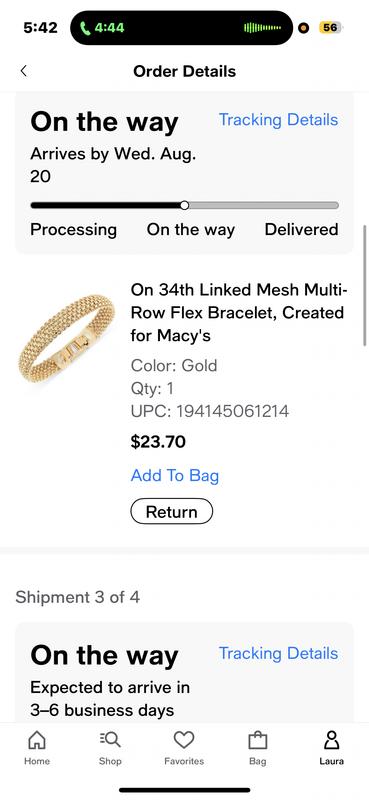369x800 pixels.
Task: Open the Linked Mesh Flex Bracelet title
Action: click(x=239, y=313)
